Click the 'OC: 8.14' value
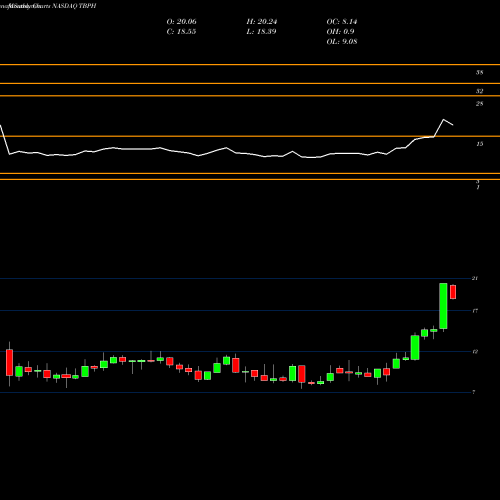This screenshot has width=500, height=500. click(342, 22)
